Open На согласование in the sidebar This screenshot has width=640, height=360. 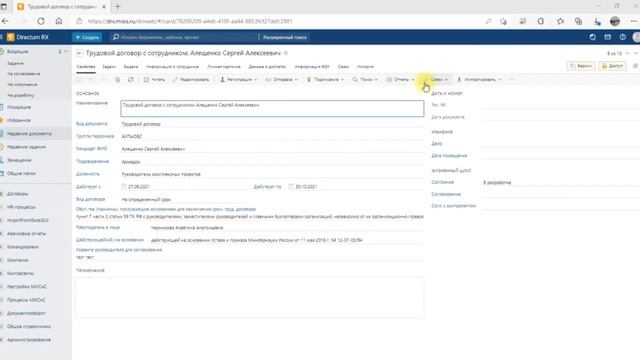[24, 74]
